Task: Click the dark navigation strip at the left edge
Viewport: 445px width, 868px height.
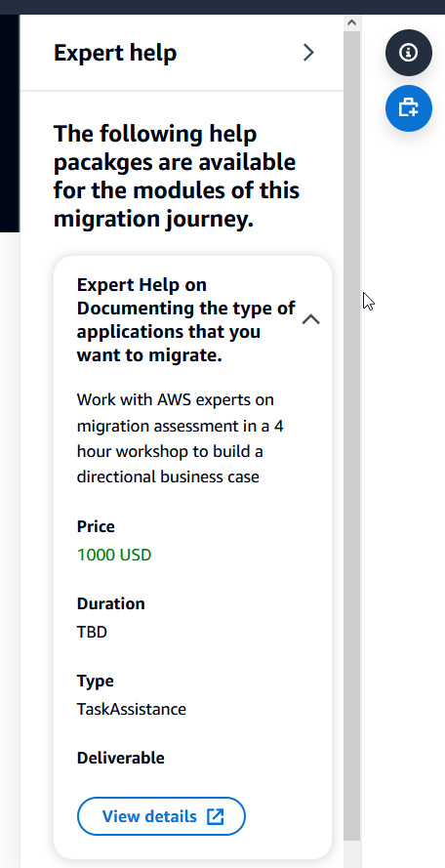Action: point(10,123)
